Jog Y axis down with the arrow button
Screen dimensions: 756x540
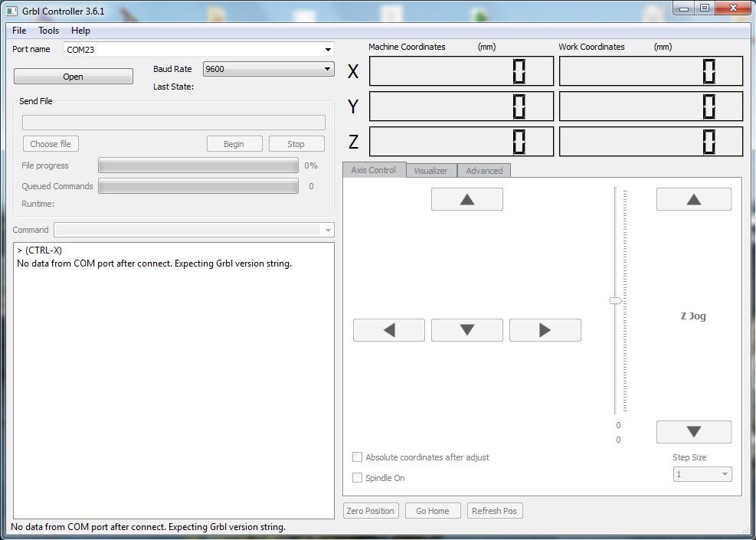466,330
